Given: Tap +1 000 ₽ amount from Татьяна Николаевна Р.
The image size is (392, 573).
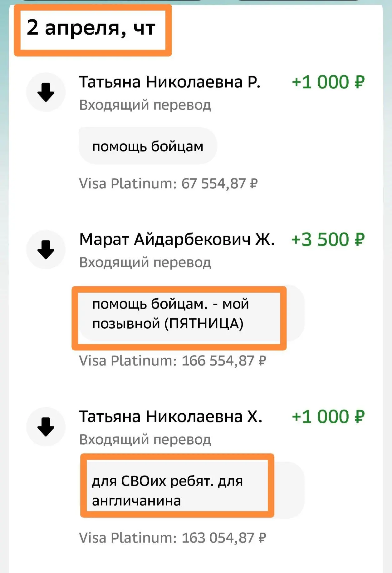Looking at the screenshot, I should coord(328,82).
